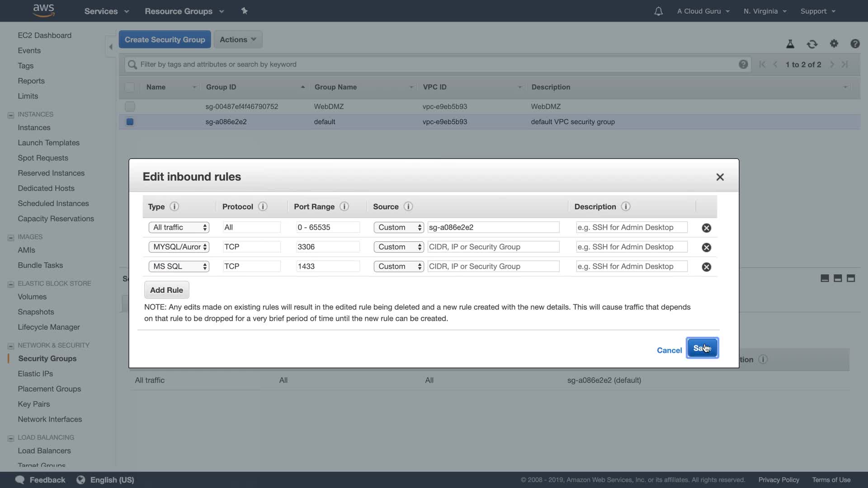
Task: Toggle the select-all header checkbox
Action: pos(130,87)
